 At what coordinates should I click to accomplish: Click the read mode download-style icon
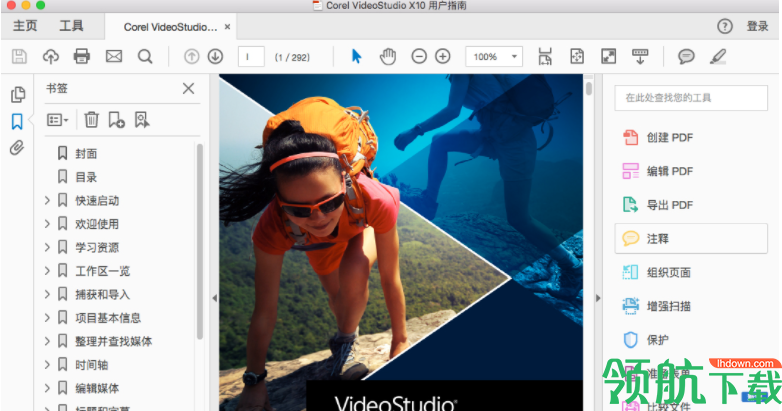[640, 56]
